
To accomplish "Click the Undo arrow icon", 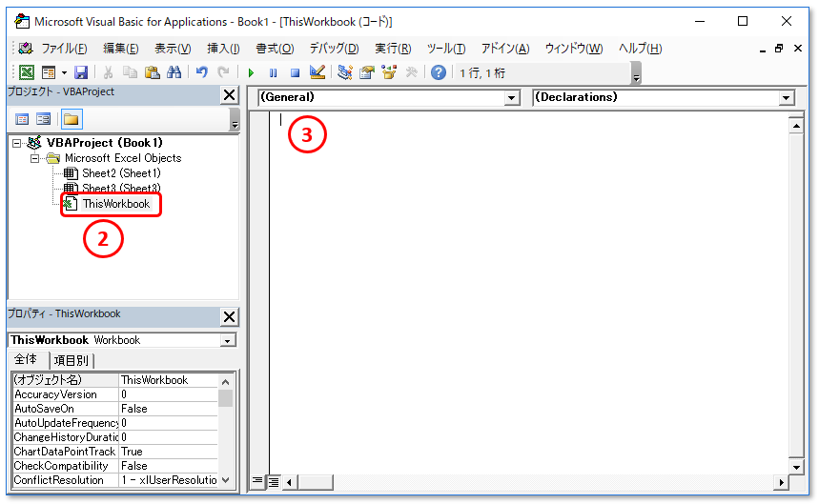I will point(201,72).
